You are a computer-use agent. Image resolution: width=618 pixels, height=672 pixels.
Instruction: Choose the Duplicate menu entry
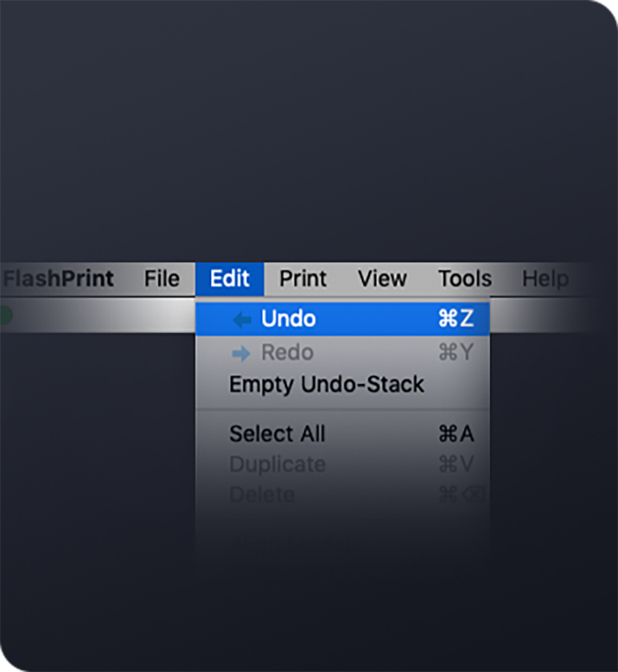[x=277, y=464]
